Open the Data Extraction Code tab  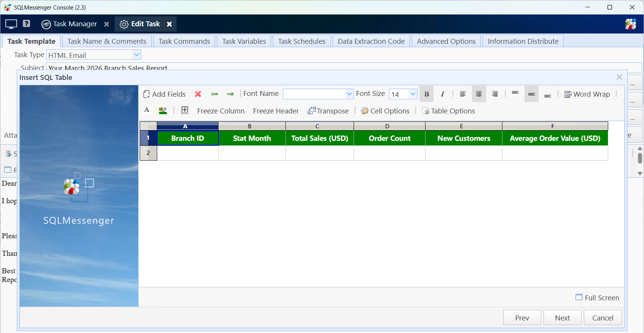[371, 41]
